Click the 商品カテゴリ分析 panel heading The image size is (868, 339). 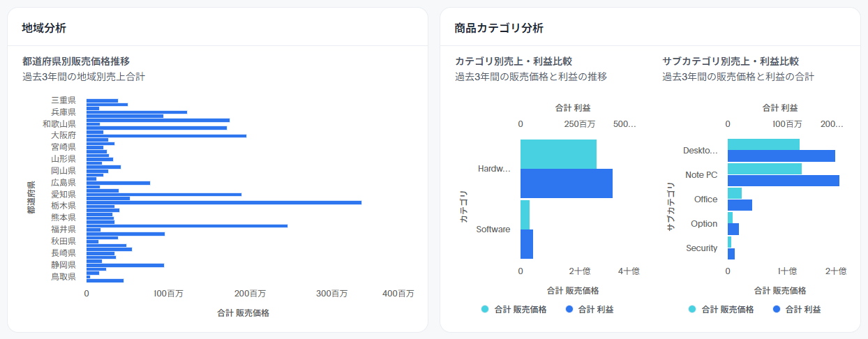(498, 28)
